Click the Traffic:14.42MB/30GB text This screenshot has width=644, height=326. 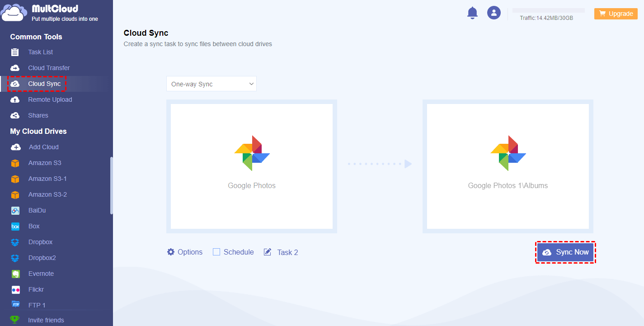(546, 18)
